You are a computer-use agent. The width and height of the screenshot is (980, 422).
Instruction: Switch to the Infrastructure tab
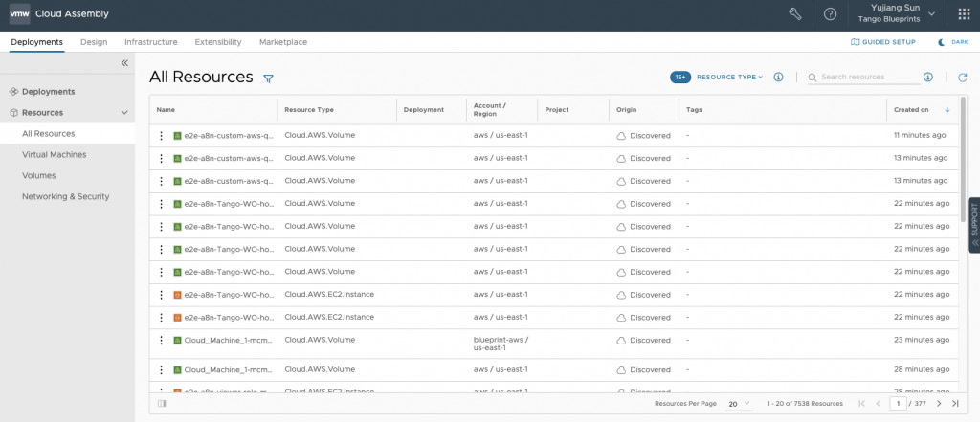point(150,42)
